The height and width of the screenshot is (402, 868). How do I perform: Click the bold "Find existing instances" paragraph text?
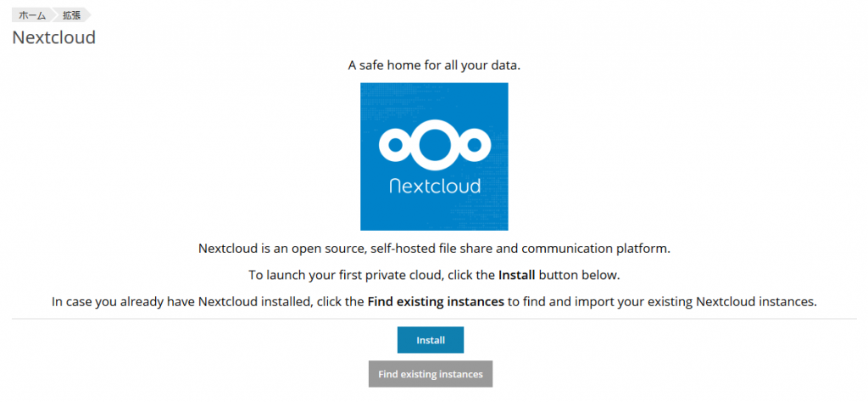436,302
